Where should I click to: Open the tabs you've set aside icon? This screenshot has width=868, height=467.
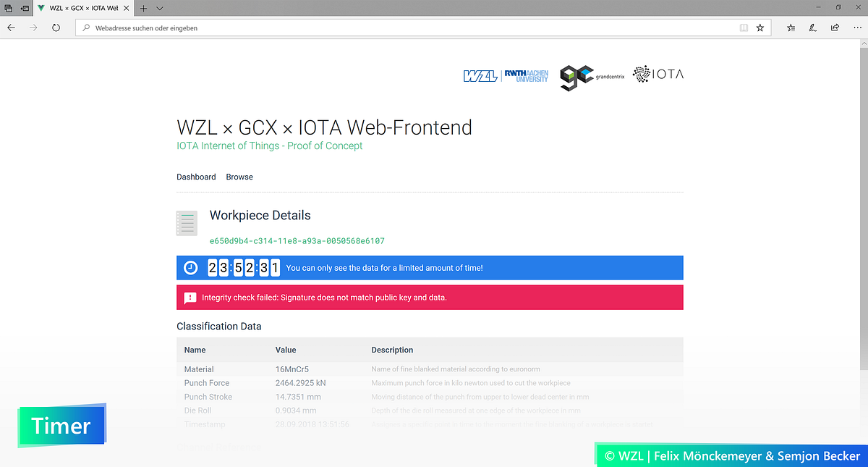[8, 8]
